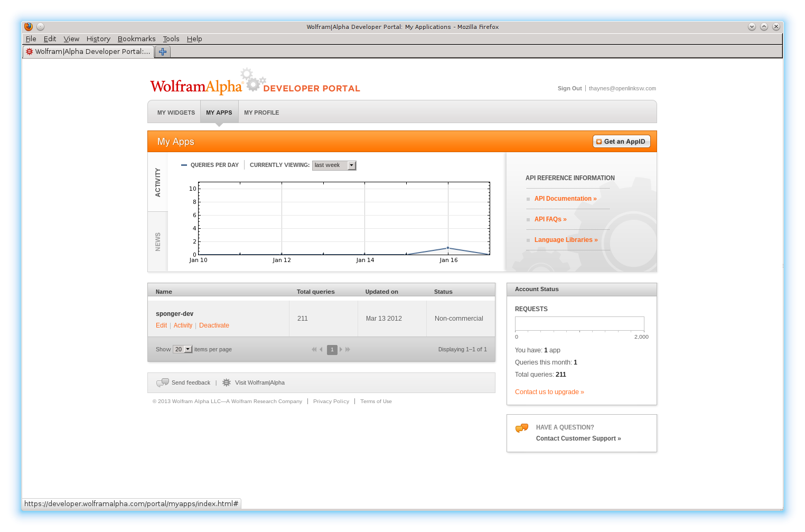Viewport: 805px width, 532px height.
Task: Click the Updated on column header
Action: [381, 292]
